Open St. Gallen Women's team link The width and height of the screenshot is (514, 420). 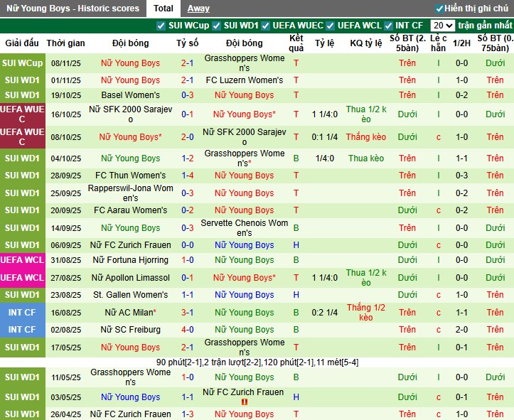(131, 294)
